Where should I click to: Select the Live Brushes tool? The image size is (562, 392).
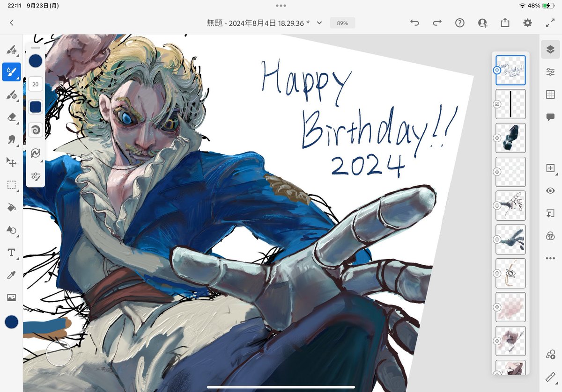[11, 72]
